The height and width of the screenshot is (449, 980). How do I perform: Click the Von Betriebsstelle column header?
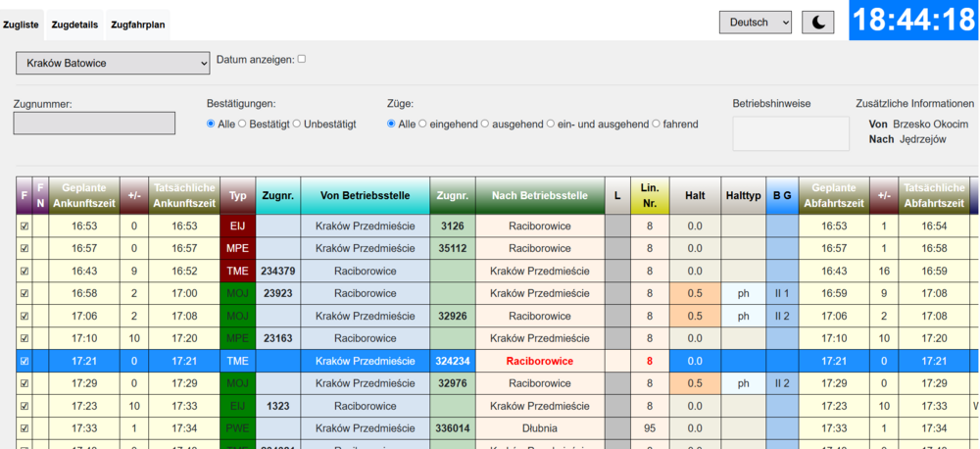[365, 195]
